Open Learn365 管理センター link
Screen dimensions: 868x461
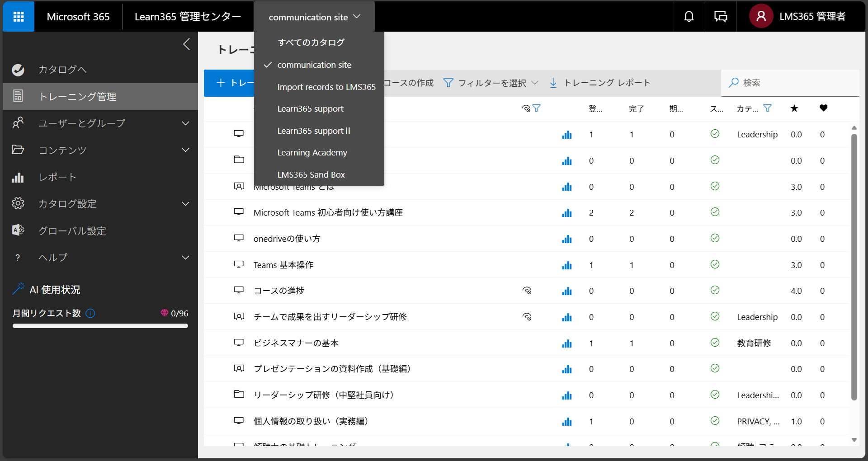pos(188,17)
